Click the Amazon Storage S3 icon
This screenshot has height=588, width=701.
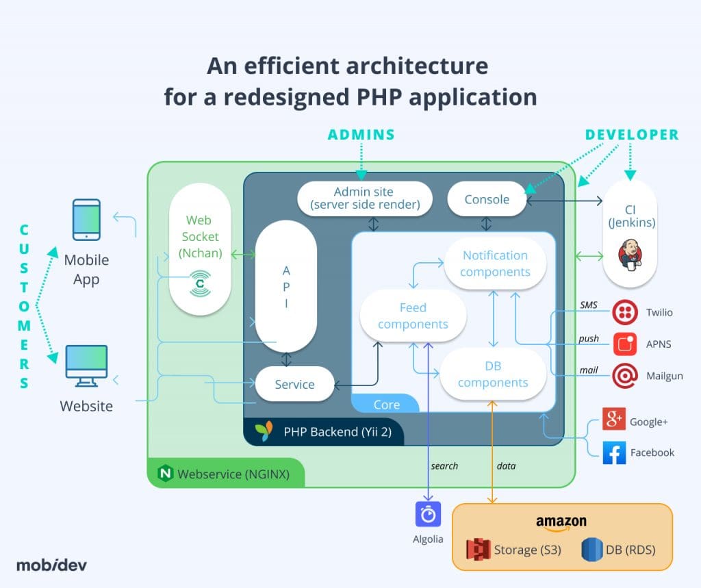click(479, 550)
